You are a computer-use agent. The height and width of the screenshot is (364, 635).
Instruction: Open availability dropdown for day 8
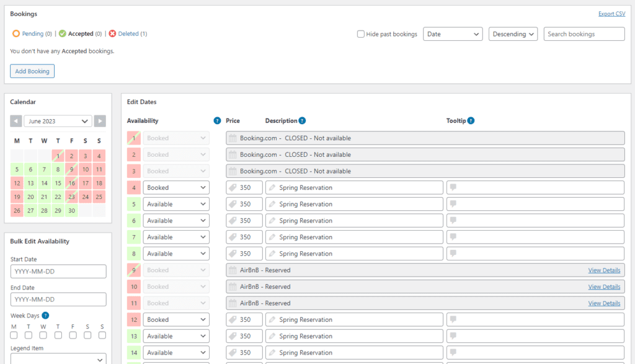[x=176, y=254]
